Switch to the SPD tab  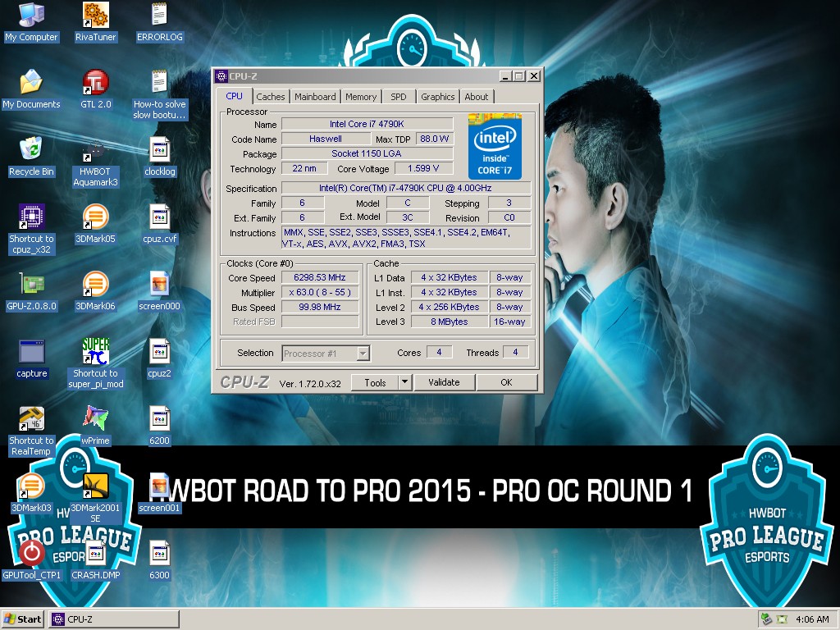coord(399,97)
